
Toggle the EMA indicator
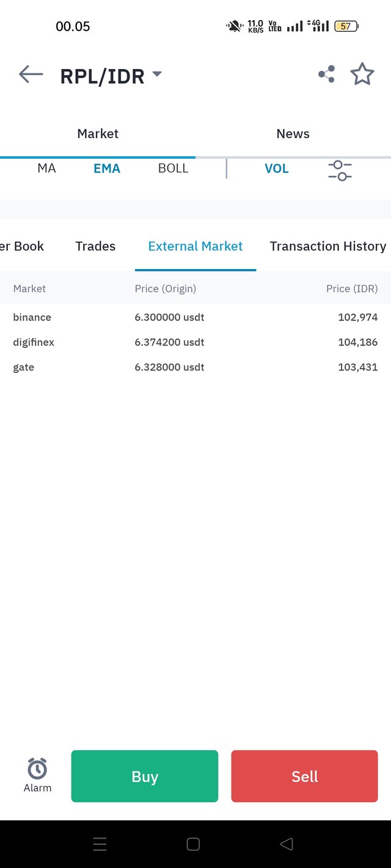click(107, 168)
